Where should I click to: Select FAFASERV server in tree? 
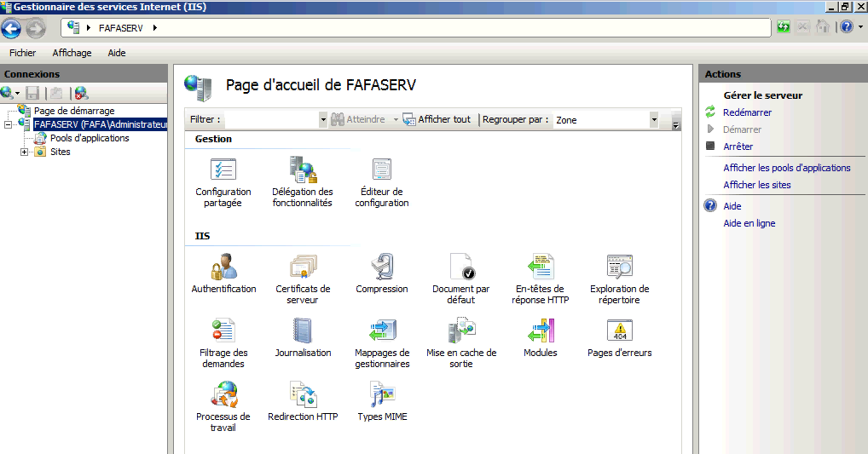(100, 124)
